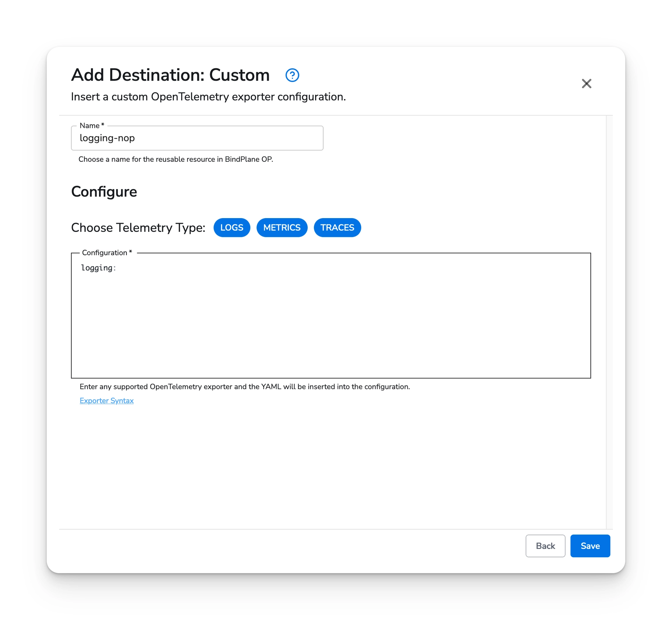Turn off METRICS telemetry collection
672x620 pixels.
[282, 228]
